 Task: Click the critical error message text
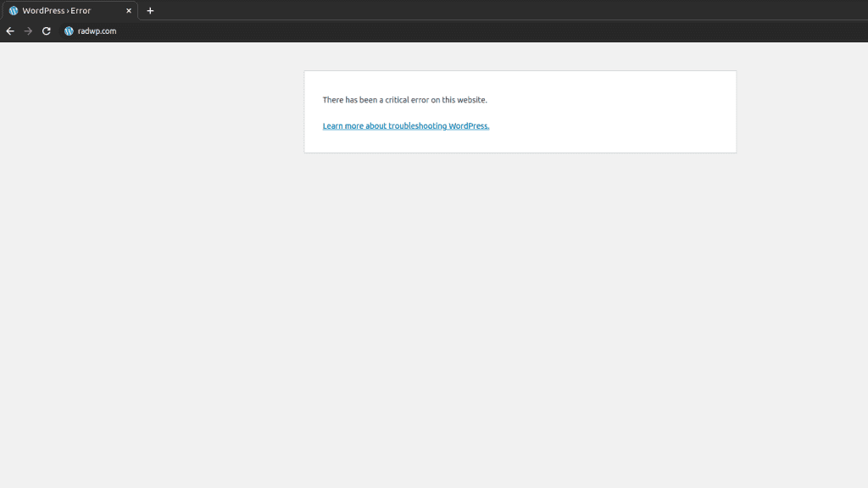pyautogui.click(x=404, y=100)
